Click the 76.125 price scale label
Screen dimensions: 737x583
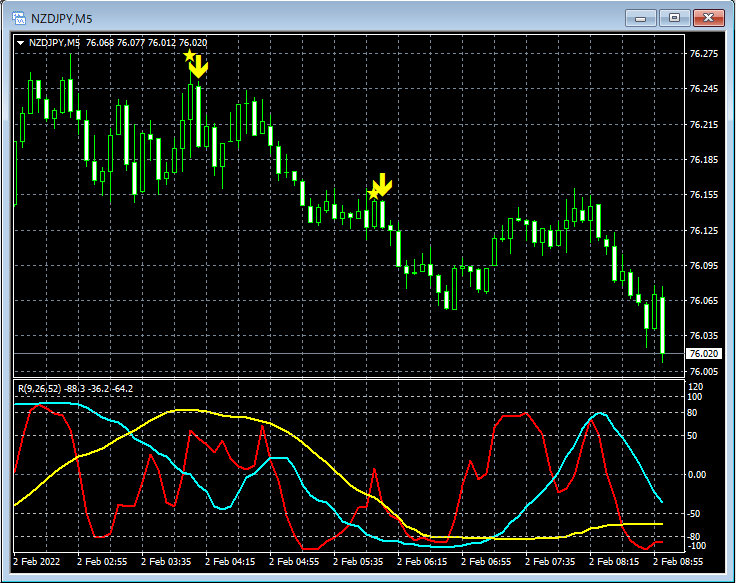click(704, 230)
